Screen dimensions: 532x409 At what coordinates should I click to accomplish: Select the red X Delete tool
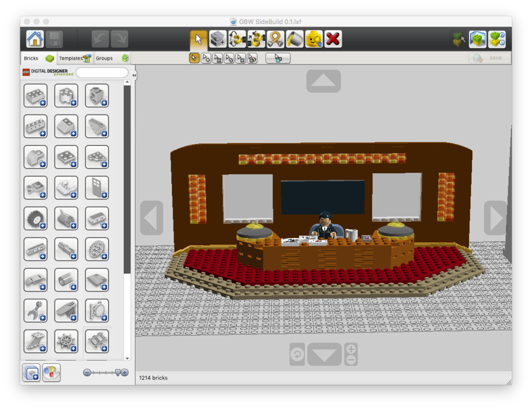(x=333, y=39)
